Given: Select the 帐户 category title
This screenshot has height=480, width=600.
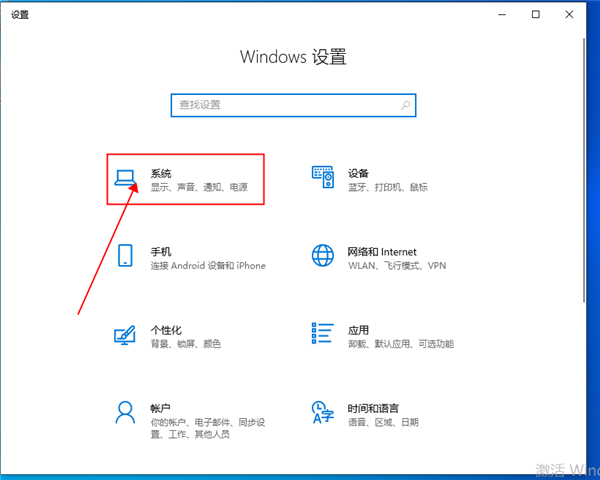Looking at the screenshot, I should (160, 408).
